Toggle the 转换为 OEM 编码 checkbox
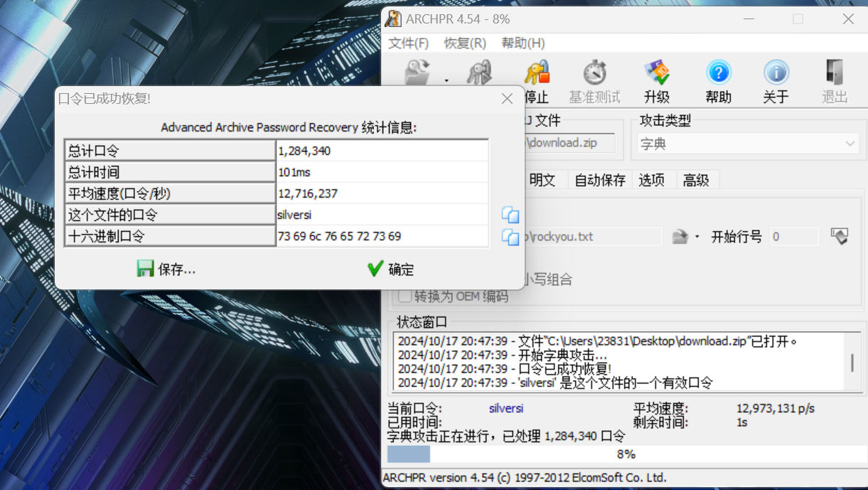Image resolution: width=868 pixels, height=490 pixels. pos(404,297)
